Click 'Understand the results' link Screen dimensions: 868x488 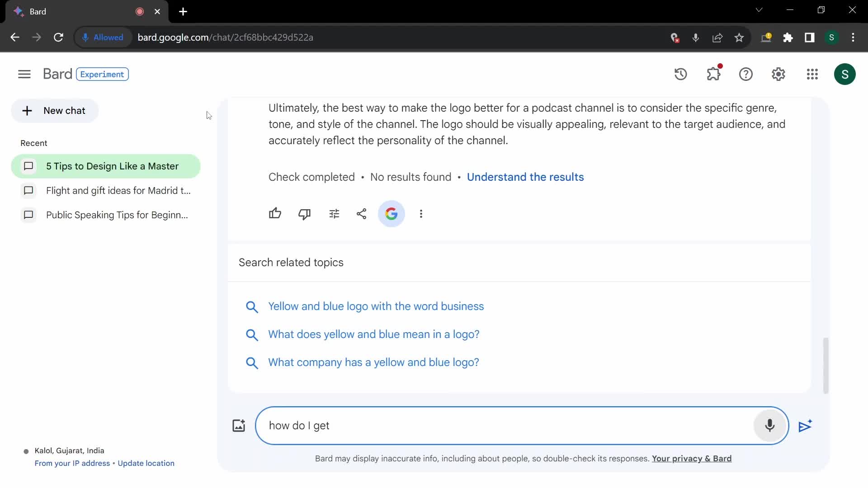524,177
